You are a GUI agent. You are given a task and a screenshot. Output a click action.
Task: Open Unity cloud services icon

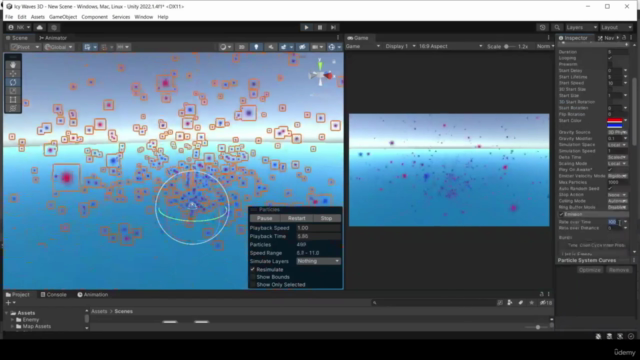40,27
